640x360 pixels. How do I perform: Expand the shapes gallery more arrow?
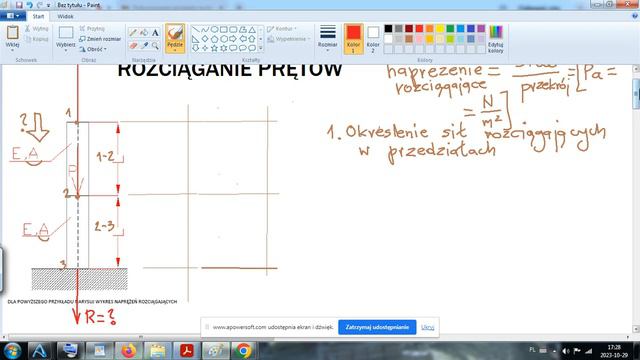(261, 48)
